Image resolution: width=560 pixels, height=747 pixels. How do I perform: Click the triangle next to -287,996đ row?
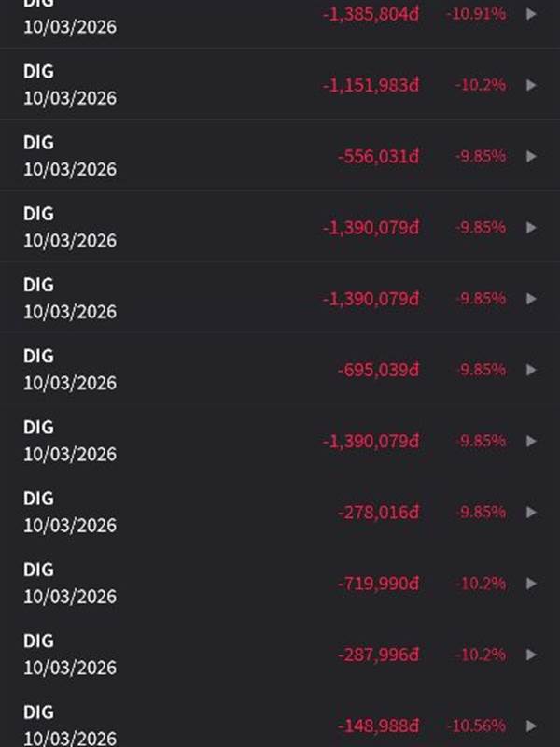point(532,655)
